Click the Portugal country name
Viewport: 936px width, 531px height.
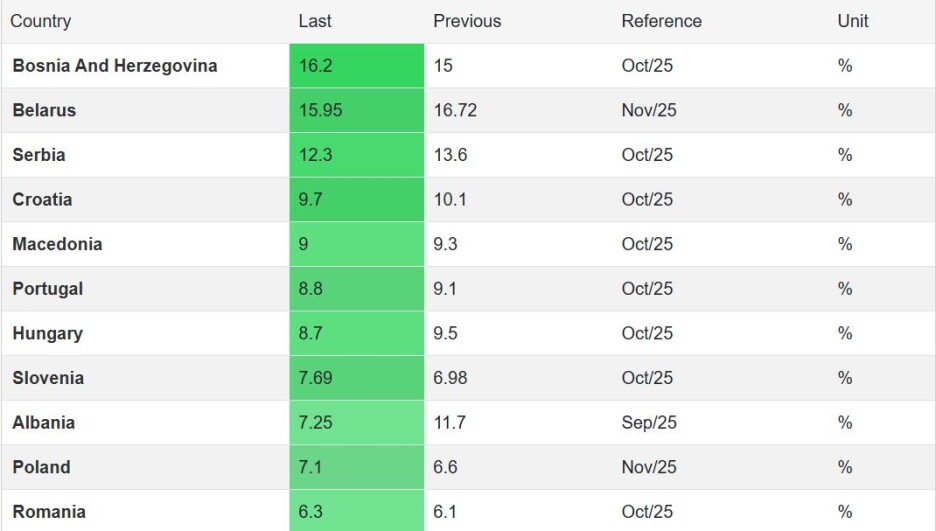(x=47, y=289)
